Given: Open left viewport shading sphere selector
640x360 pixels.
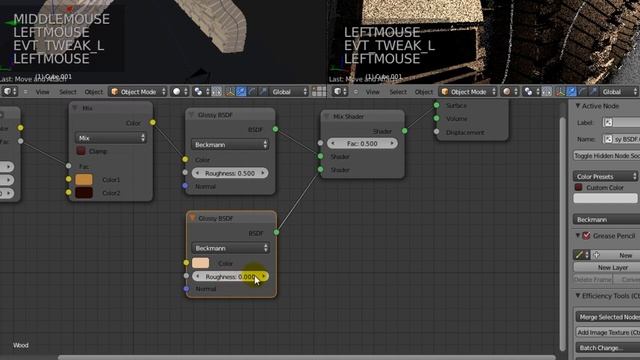Looking at the screenshot, I should pyautogui.click(x=180, y=91).
